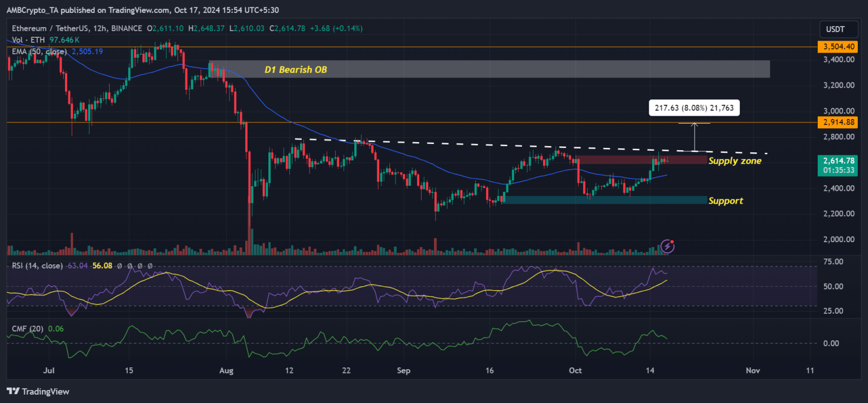Select the gray D1 Bearish OB rectangle
Screen dimensions: 868x403
click(489, 69)
